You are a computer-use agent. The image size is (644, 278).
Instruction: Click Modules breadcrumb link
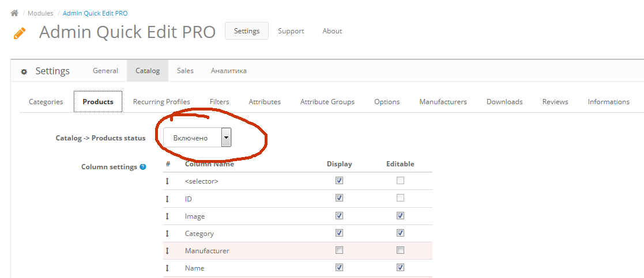point(40,13)
